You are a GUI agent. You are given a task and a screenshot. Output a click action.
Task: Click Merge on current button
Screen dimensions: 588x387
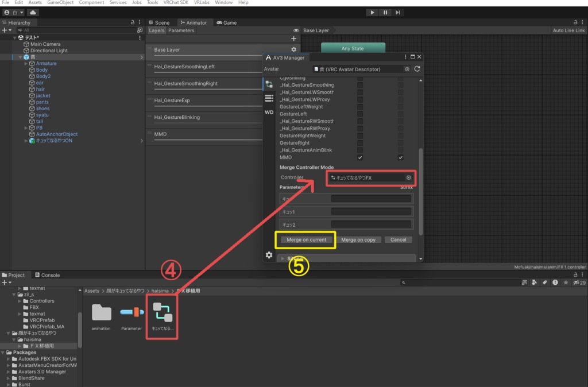(307, 239)
